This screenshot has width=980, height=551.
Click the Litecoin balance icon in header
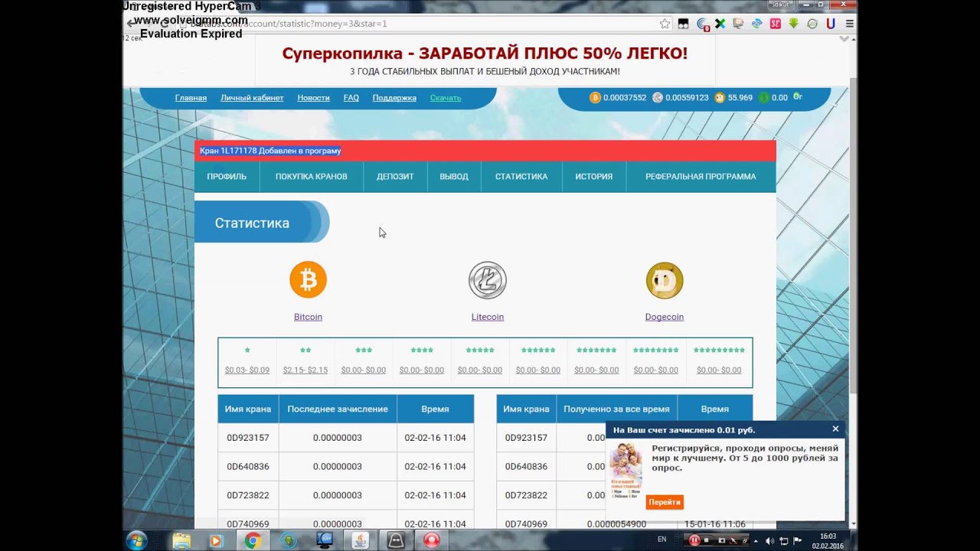point(658,97)
